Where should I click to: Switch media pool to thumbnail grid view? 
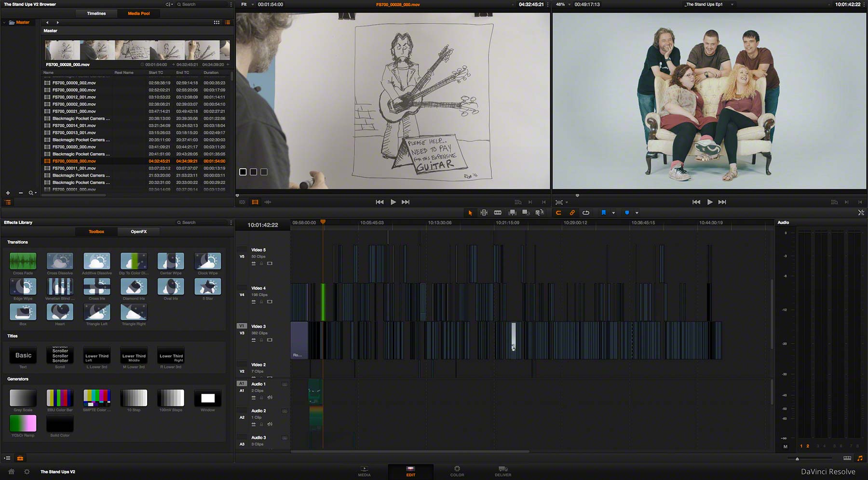[x=217, y=22]
